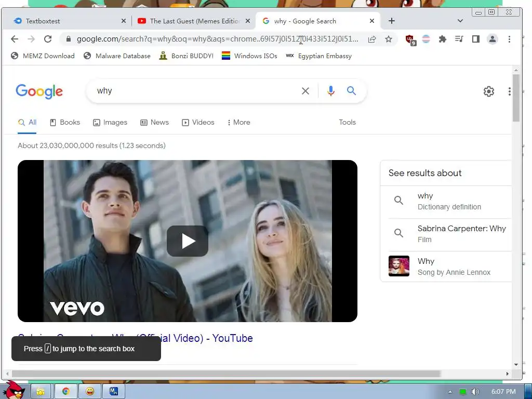
Task: Open a new tab with the plus button
Action: pyautogui.click(x=392, y=21)
